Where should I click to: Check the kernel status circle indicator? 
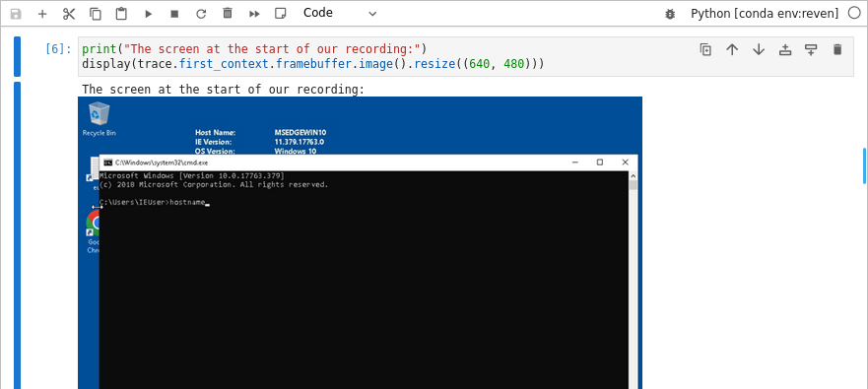pyautogui.click(x=854, y=13)
